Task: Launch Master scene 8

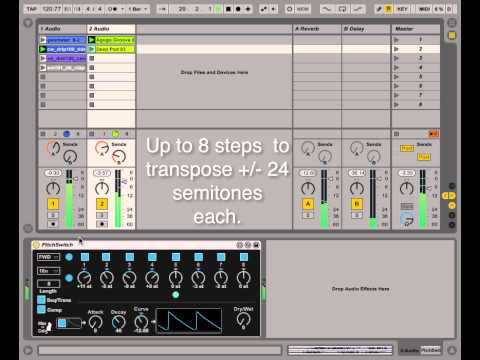Action: (x=396, y=105)
